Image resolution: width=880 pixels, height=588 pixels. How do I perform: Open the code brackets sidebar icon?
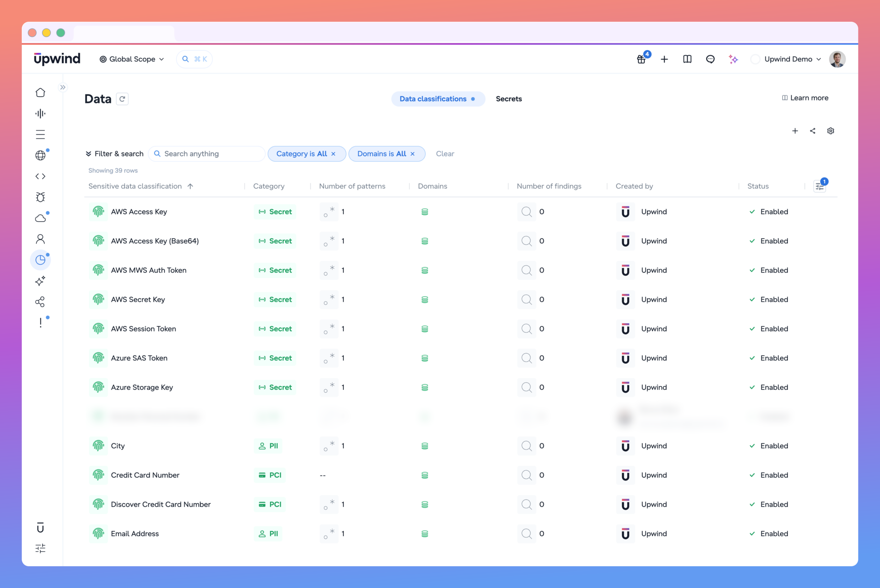pos(40,176)
